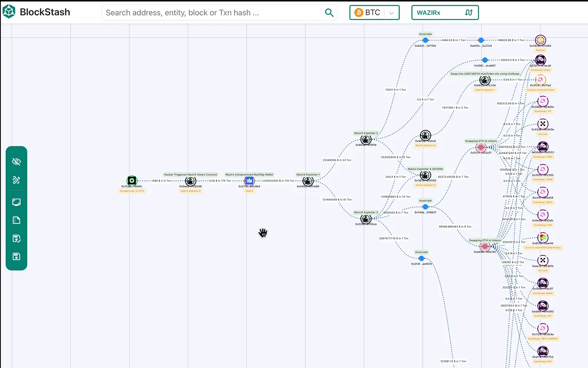Select Associate node 0xb02f...1d77b5
This screenshot has width=588, height=368.
click(425, 40)
